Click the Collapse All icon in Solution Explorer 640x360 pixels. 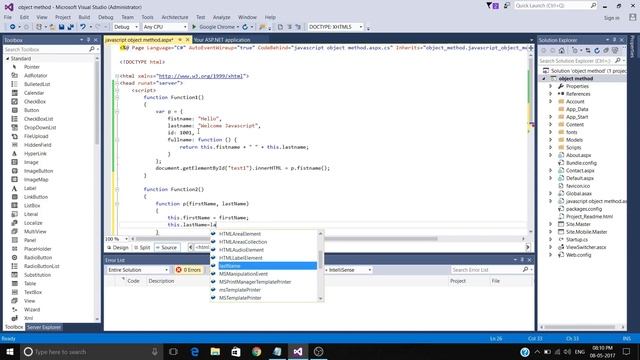point(606,51)
